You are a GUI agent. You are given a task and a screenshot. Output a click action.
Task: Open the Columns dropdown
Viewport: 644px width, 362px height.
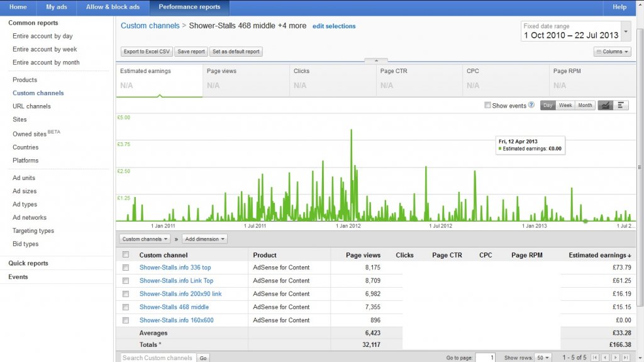point(612,52)
